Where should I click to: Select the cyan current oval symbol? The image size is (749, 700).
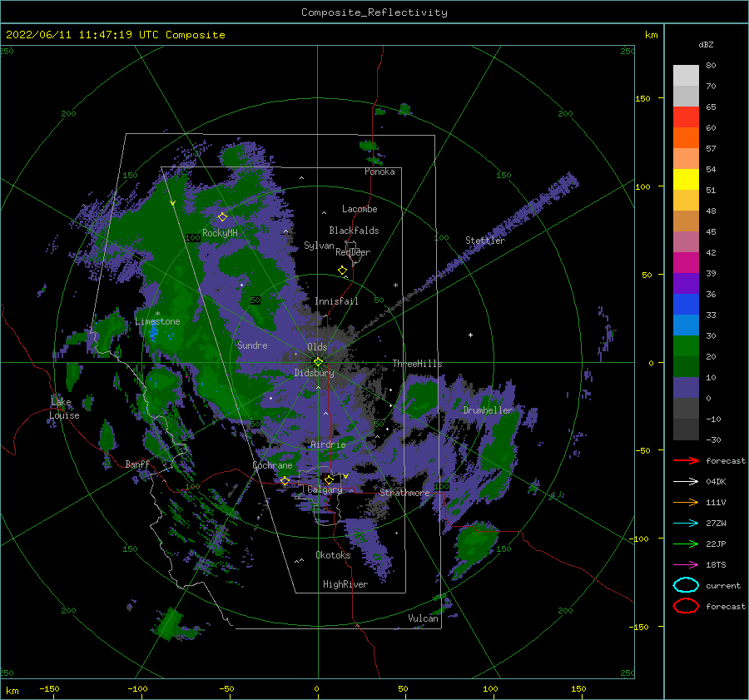[686, 585]
